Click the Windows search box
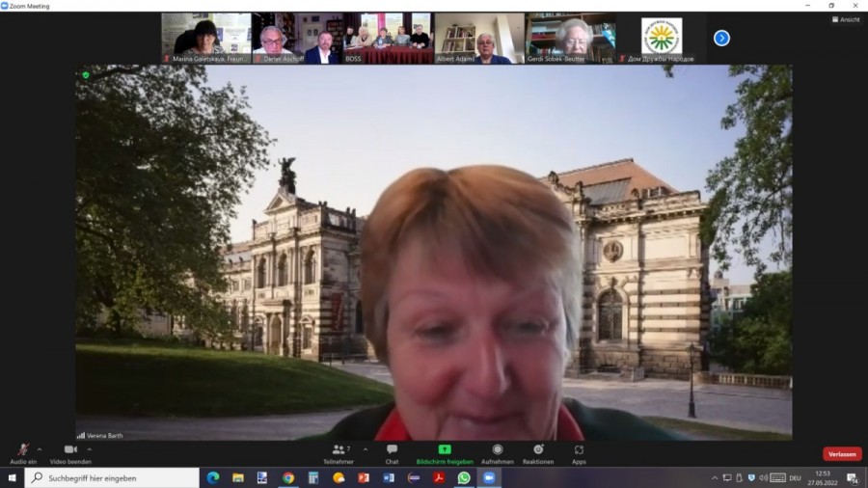Viewport: 868px width, 488px height. (x=113, y=477)
